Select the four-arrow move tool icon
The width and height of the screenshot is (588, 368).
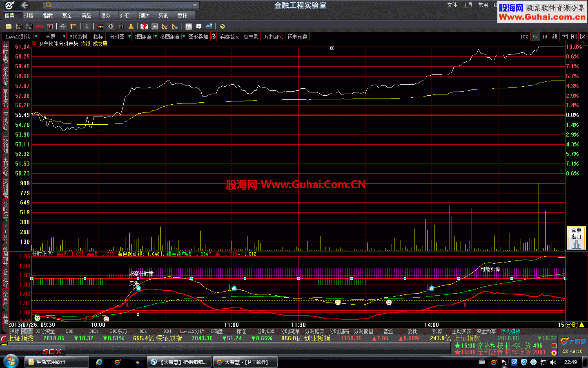63,27
